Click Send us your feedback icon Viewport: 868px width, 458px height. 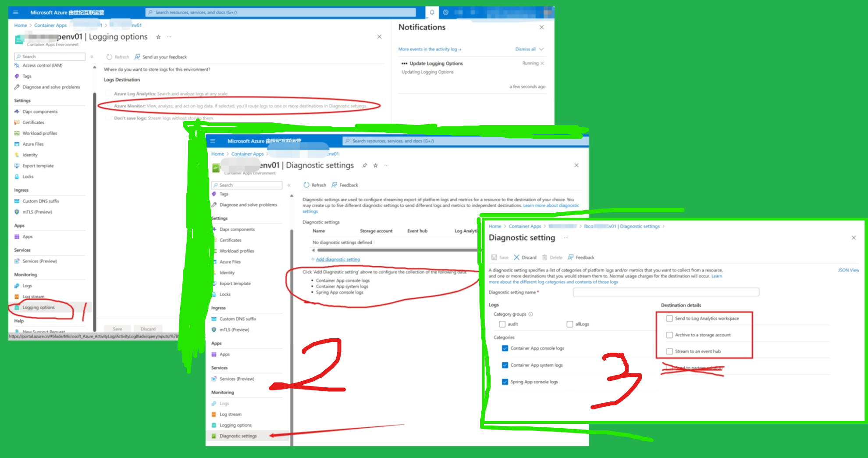coord(138,57)
